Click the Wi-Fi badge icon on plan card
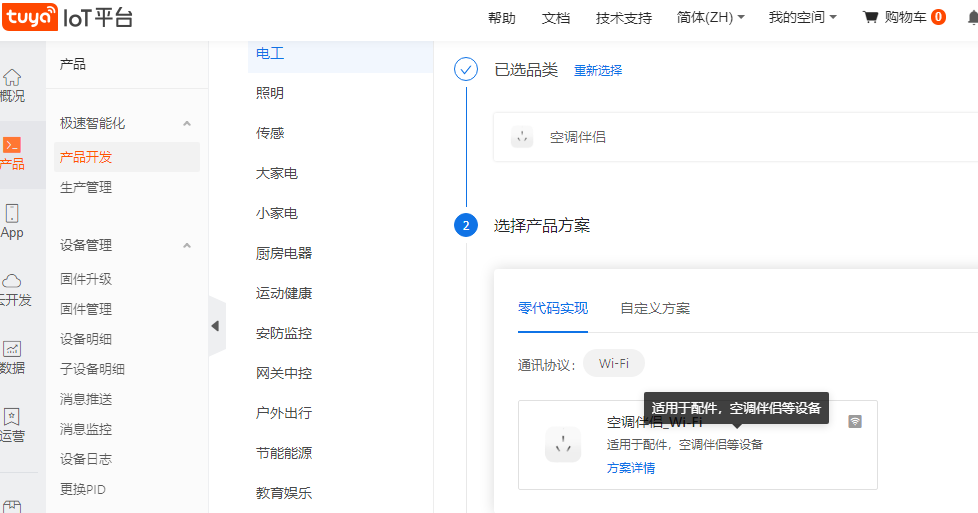Screen dimensions: 978x513 click(855, 422)
